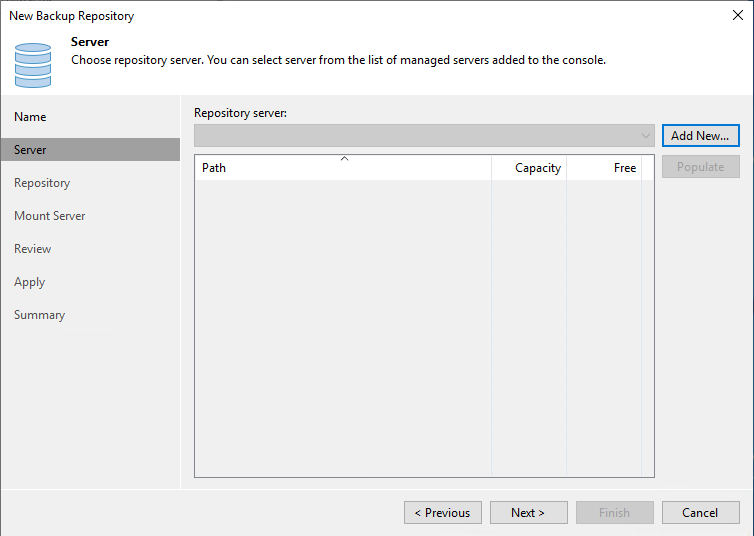Proceed with the Next button
The image size is (754, 536).
tap(528, 513)
